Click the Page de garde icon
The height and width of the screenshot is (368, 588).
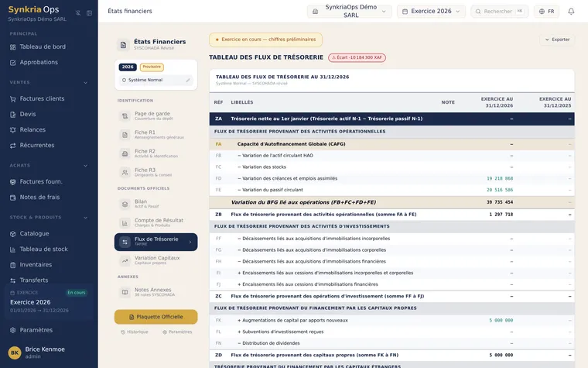[125, 116]
